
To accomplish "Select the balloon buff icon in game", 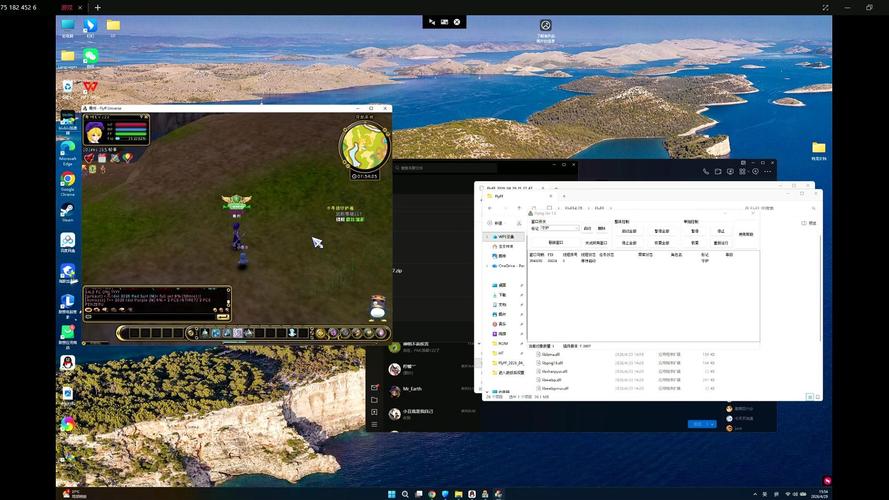I will click(128, 158).
